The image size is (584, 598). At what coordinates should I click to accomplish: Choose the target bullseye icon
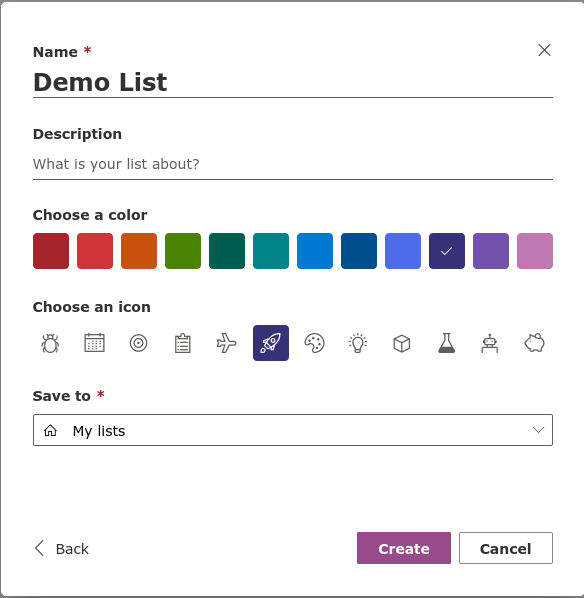point(139,343)
